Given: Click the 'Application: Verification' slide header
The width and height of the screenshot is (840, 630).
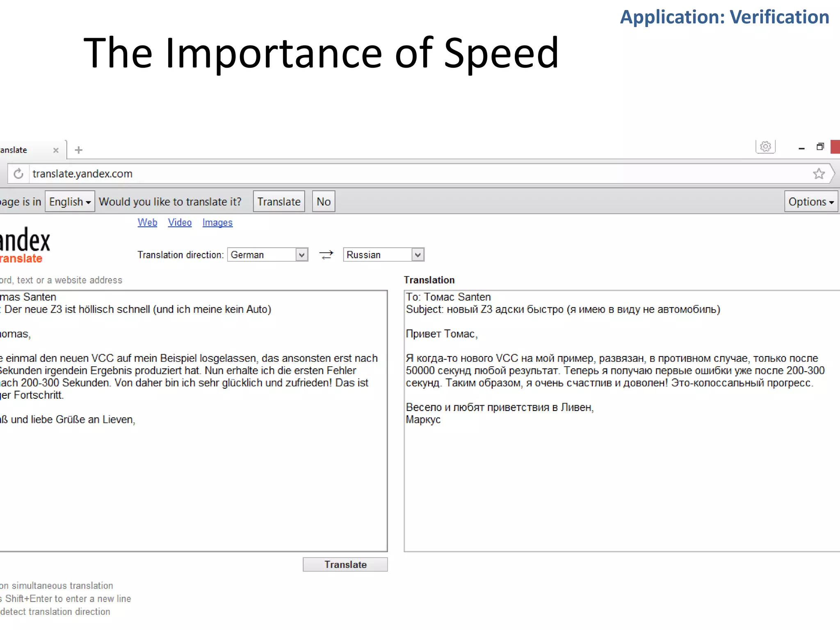Looking at the screenshot, I should tap(724, 17).
